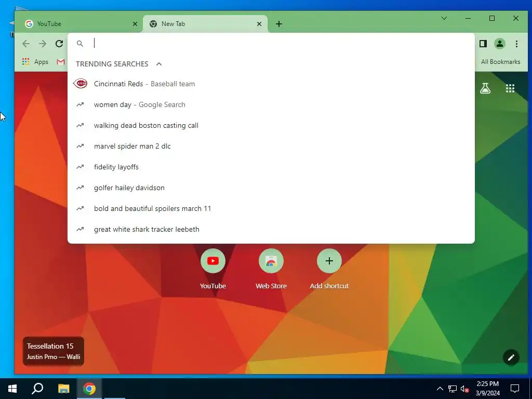Choose 'great white shark tracker leebeth'
This screenshot has width=532, height=399.
[x=271, y=229]
